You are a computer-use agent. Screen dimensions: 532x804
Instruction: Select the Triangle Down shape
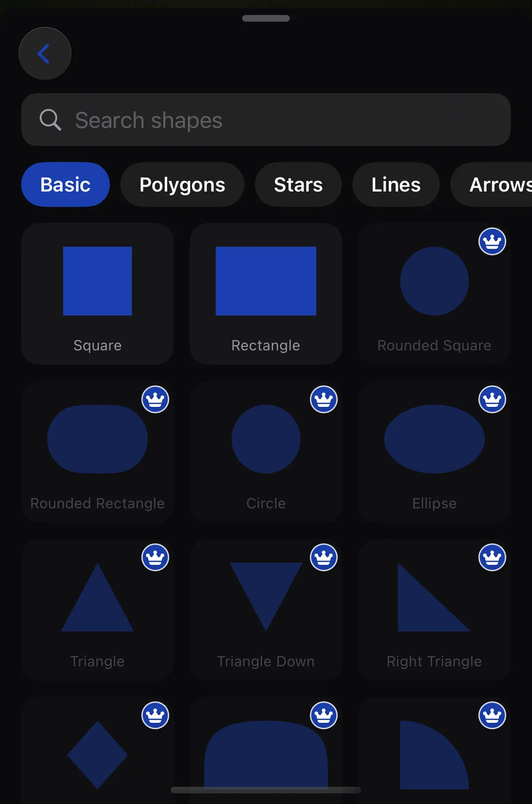tap(266, 609)
